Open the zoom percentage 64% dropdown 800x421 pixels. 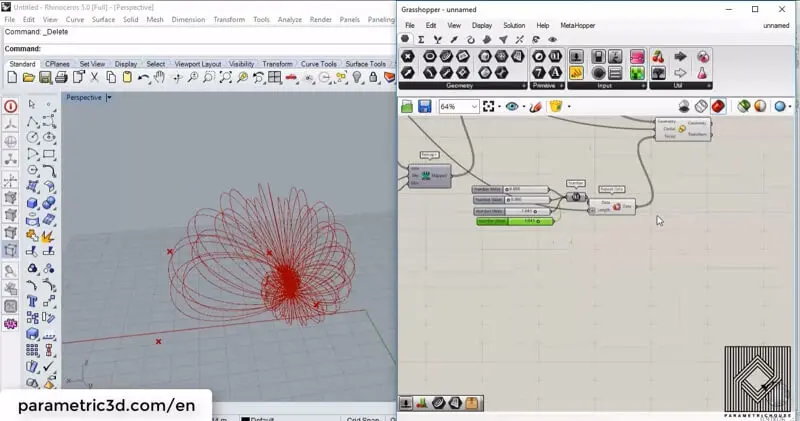[474, 106]
